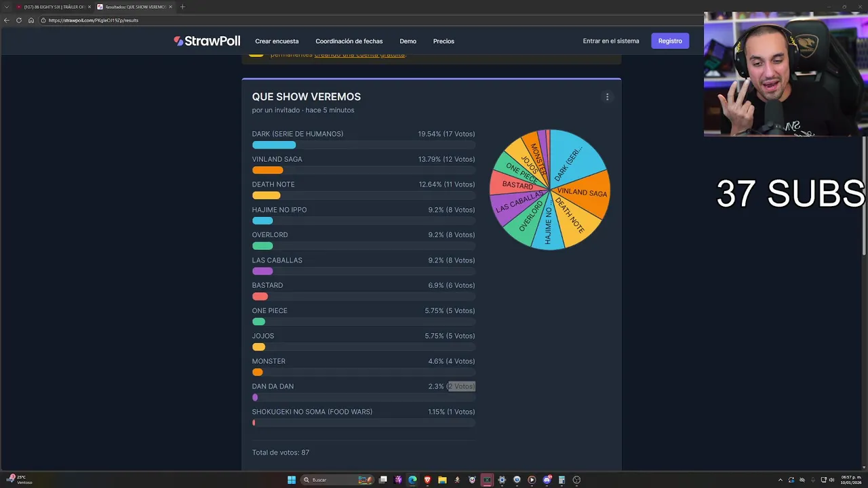
Task: Reload the StrawPoll page
Action: pyautogui.click(x=19, y=20)
